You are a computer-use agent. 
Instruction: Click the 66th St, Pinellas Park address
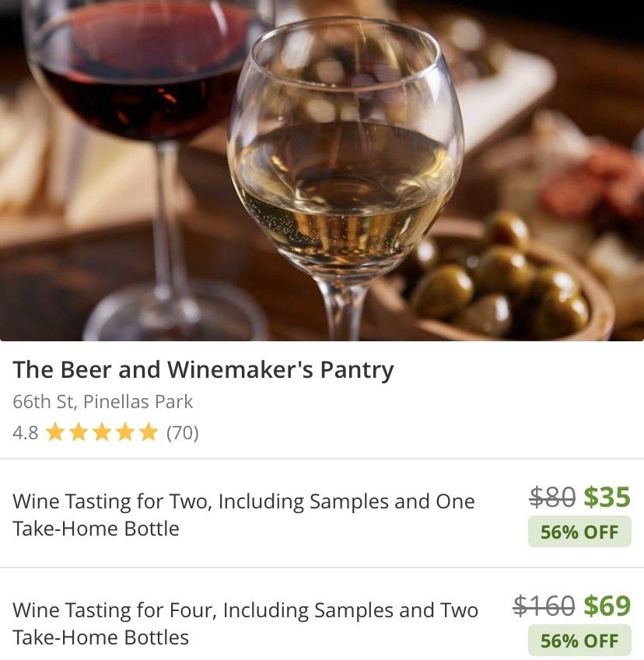104,402
